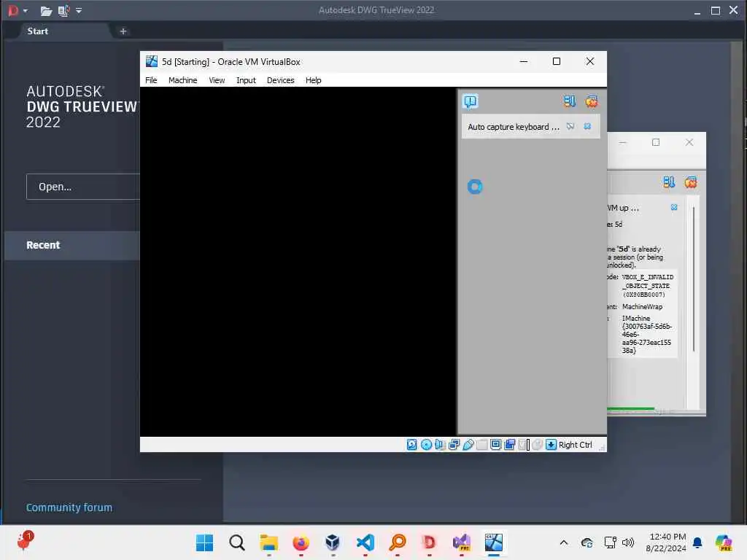Open the Copilot preview icon in taskbar
This screenshot has width=747, height=560.
tap(724, 542)
